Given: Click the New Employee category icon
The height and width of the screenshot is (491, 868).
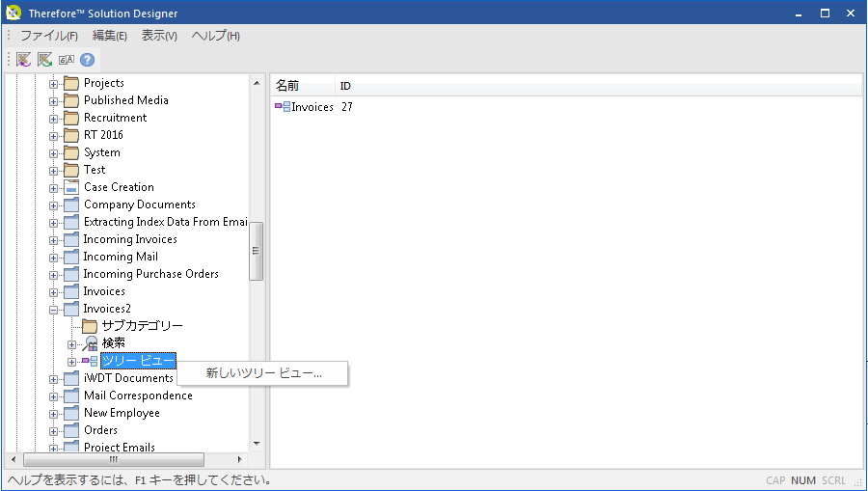Looking at the screenshot, I should pyautogui.click(x=70, y=413).
